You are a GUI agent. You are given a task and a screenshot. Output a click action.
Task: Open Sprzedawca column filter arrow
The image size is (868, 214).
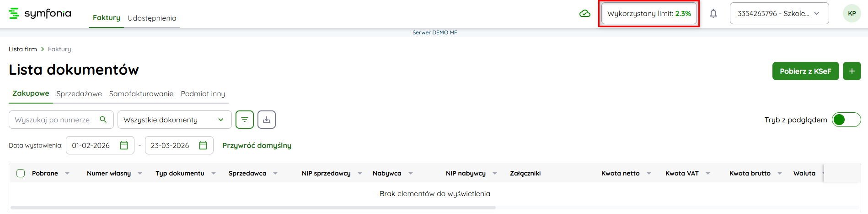[275, 173]
